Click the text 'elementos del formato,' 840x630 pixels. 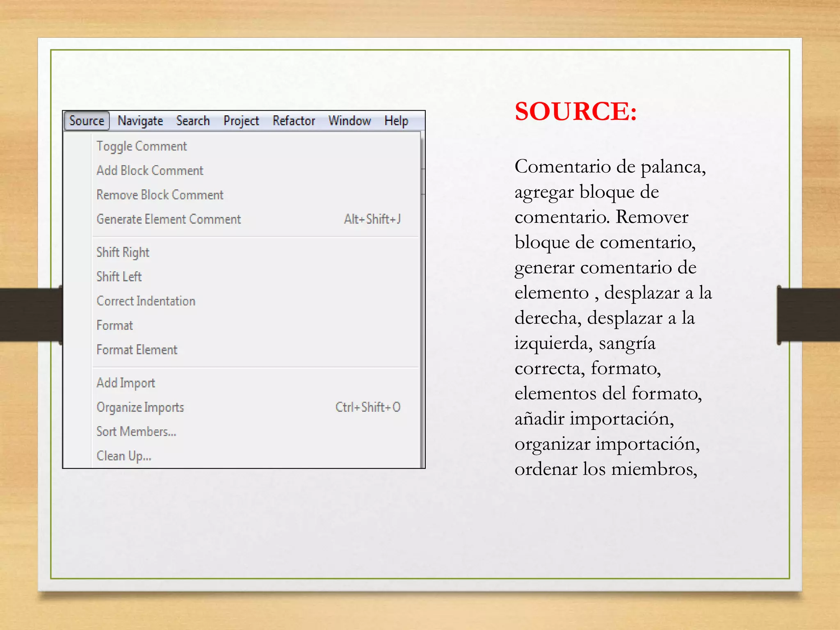pyautogui.click(x=608, y=394)
